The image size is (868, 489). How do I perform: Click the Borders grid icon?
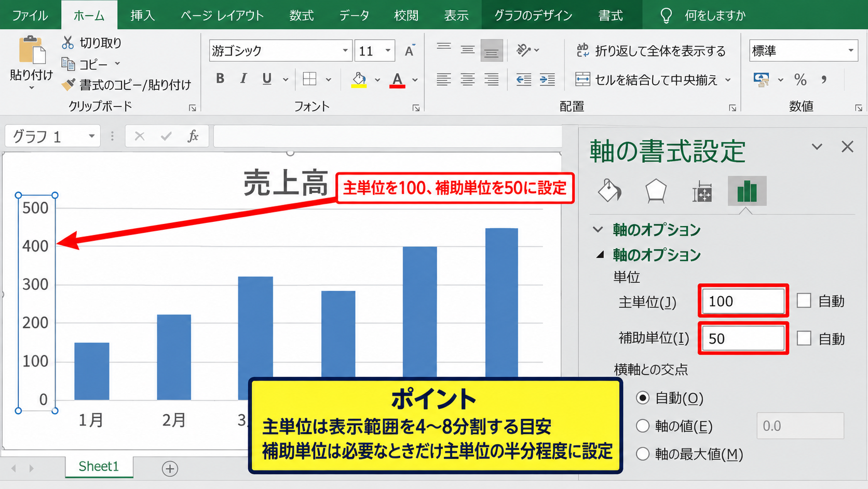(309, 79)
